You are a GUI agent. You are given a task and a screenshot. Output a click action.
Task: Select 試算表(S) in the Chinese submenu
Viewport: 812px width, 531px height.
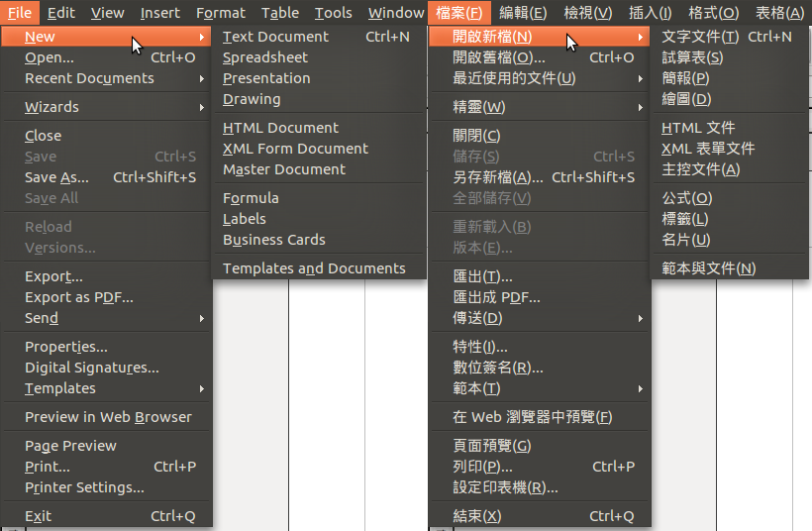[x=691, y=57]
